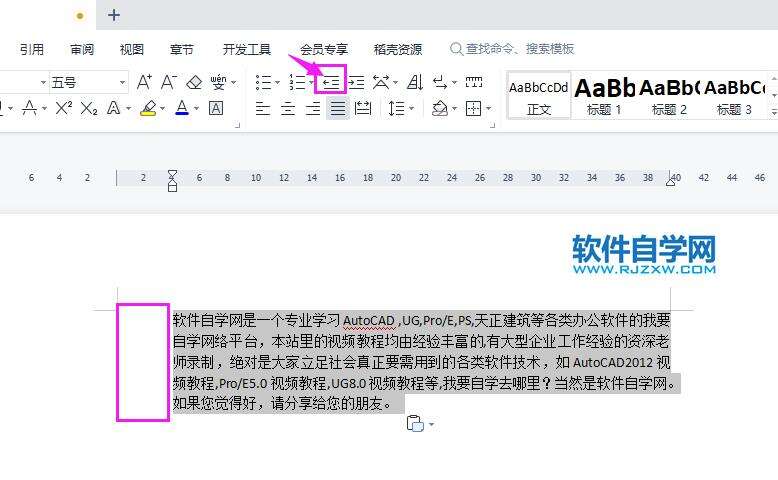Expand the highlight color dropdown arrow
This screenshot has height=480, width=778.
click(162, 108)
